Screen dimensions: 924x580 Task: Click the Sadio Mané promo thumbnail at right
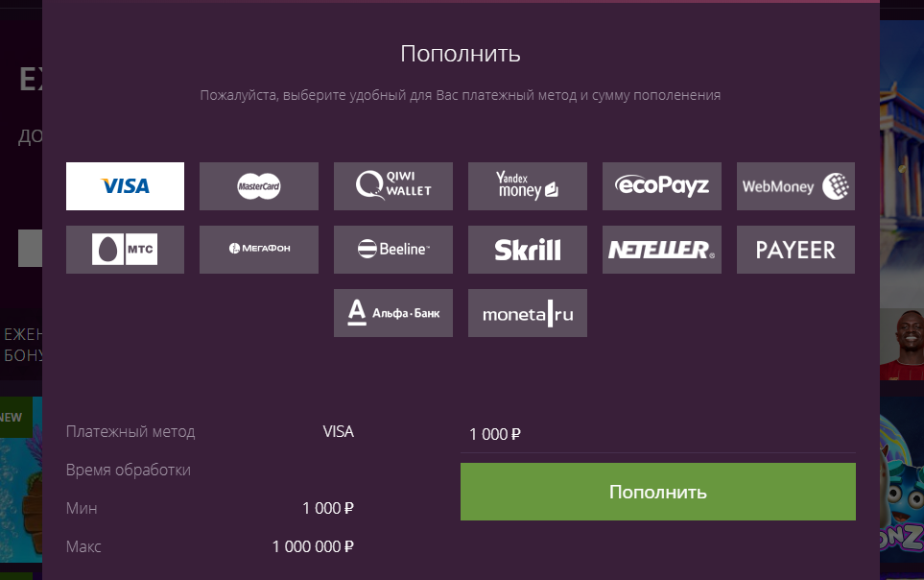pyautogui.click(x=902, y=341)
